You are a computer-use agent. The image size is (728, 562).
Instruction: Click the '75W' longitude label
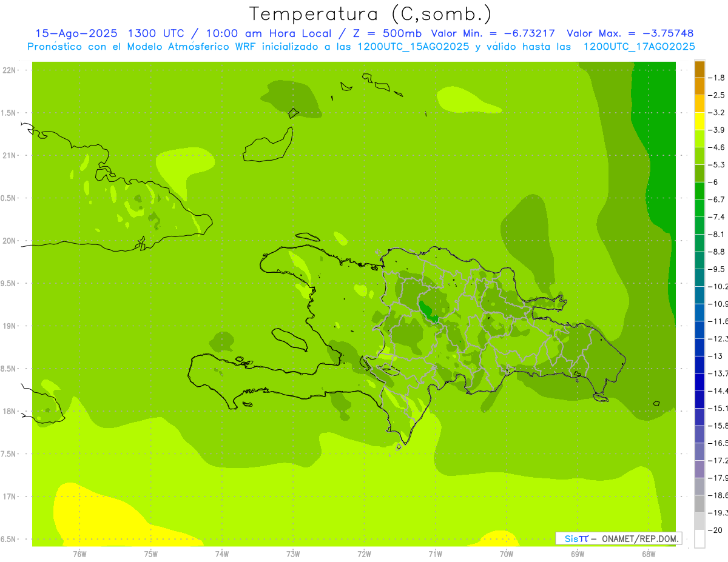151,554
